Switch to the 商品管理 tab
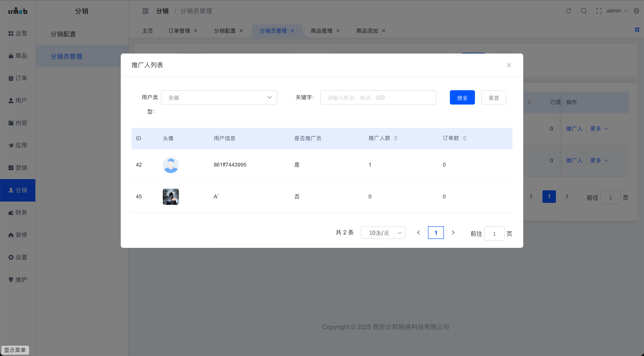This screenshot has width=644, height=356. [x=321, y=31]
